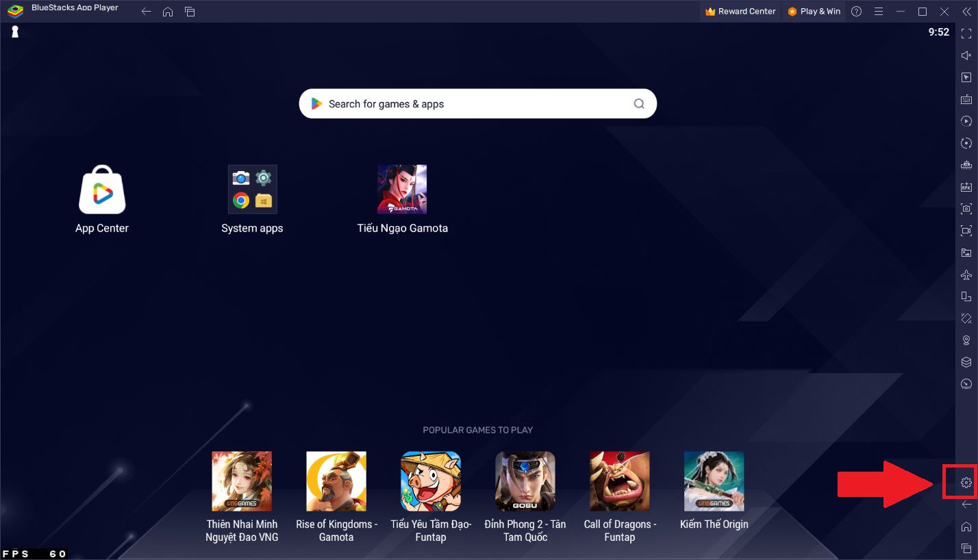The width and height of the screenshot is (978, 560).
Task: Open help question mark in title bar
Action: (857, 12)
